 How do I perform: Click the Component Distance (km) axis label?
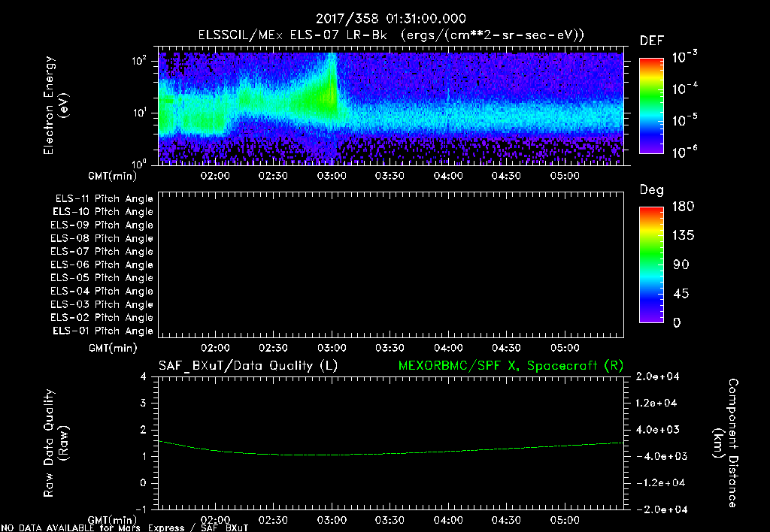726,443
